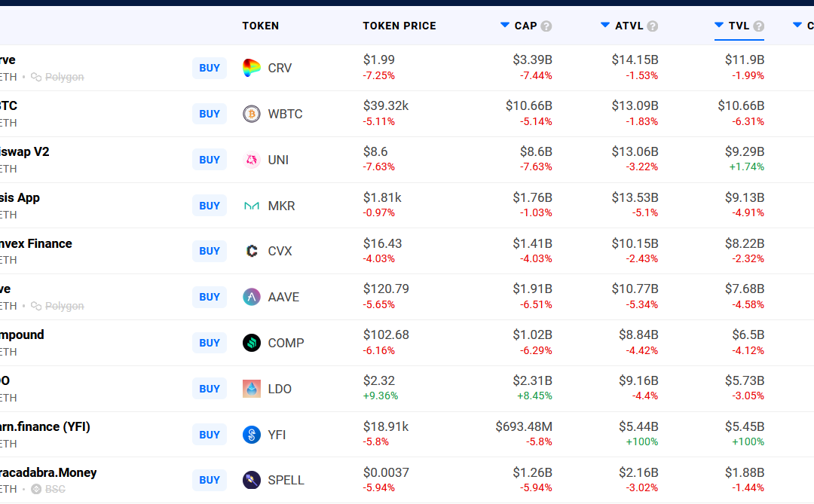The height and width of the screenshot is (504, 814).
Task: Click the $8.84B COMP ATVL value
Action: [x=638, y=334]
